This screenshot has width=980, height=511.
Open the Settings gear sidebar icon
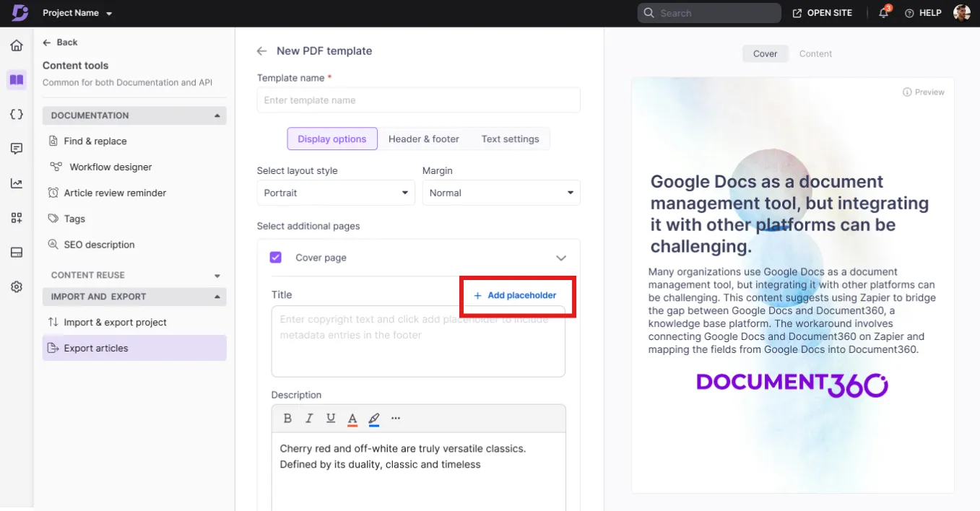(17, 287)
